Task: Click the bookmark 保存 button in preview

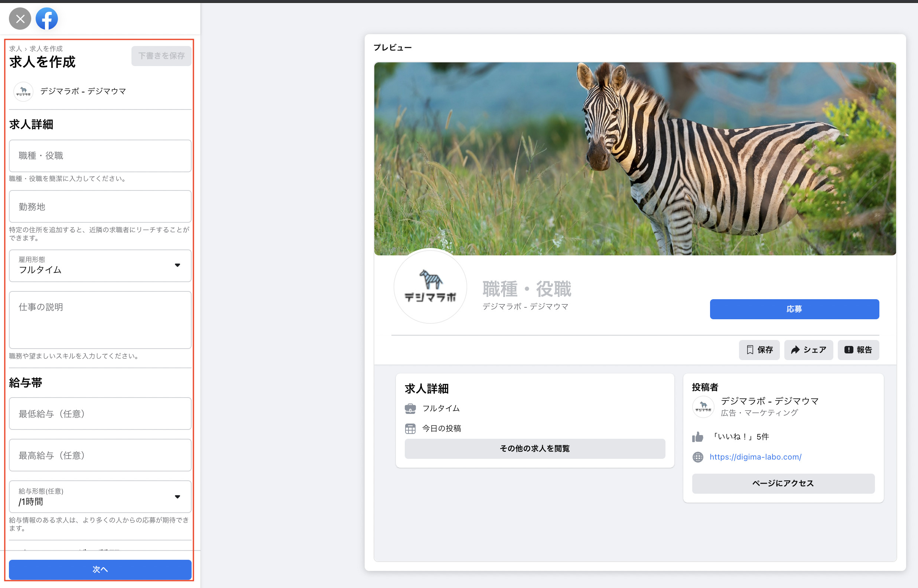Action: tap(759, 350)
